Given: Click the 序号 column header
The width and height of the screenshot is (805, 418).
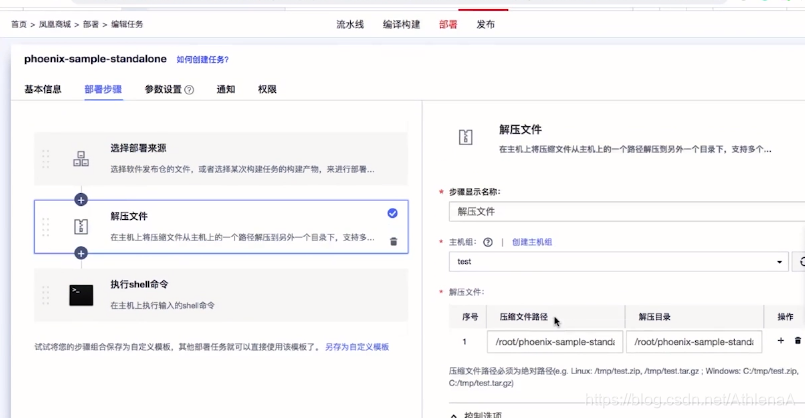Looking at the screenshot, I should 470,317.
